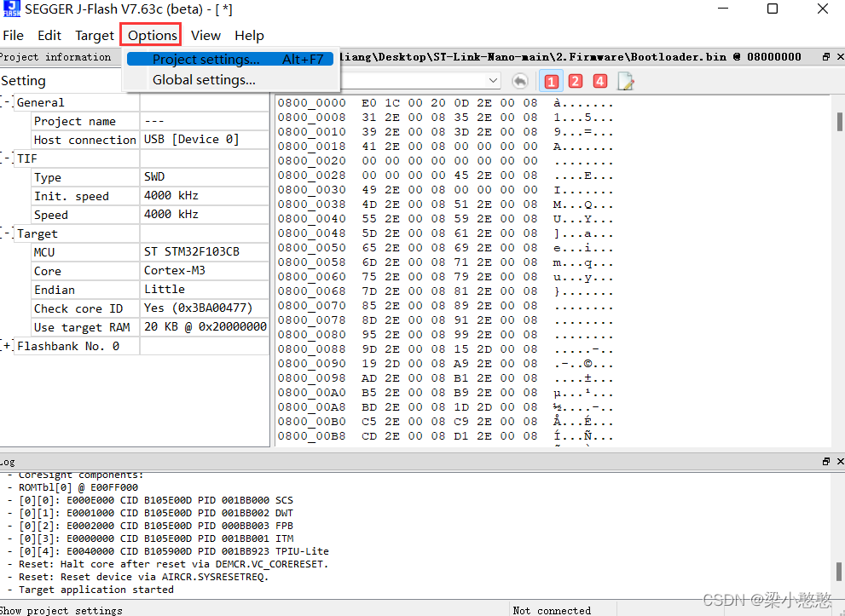Image resolution: width=845 pixels, height=616 pixels.
Task: Open the File menu
Action: pos(13,36)
